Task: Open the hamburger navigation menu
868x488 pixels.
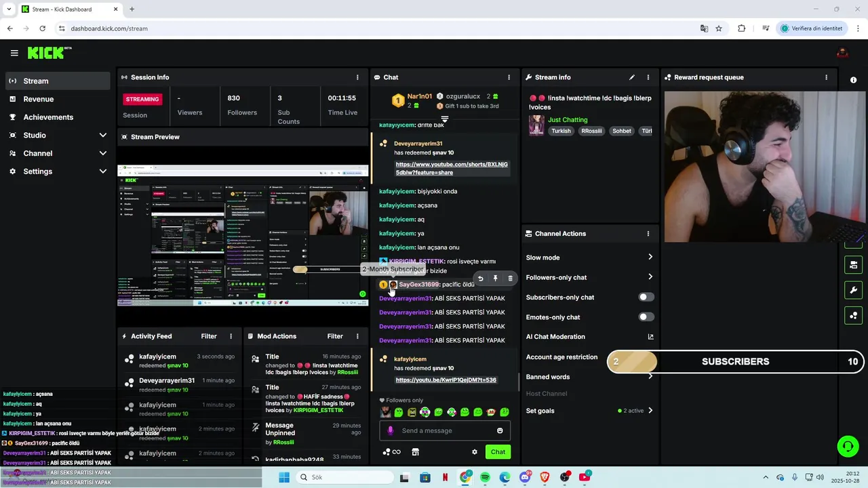Action: pos(14,53)
